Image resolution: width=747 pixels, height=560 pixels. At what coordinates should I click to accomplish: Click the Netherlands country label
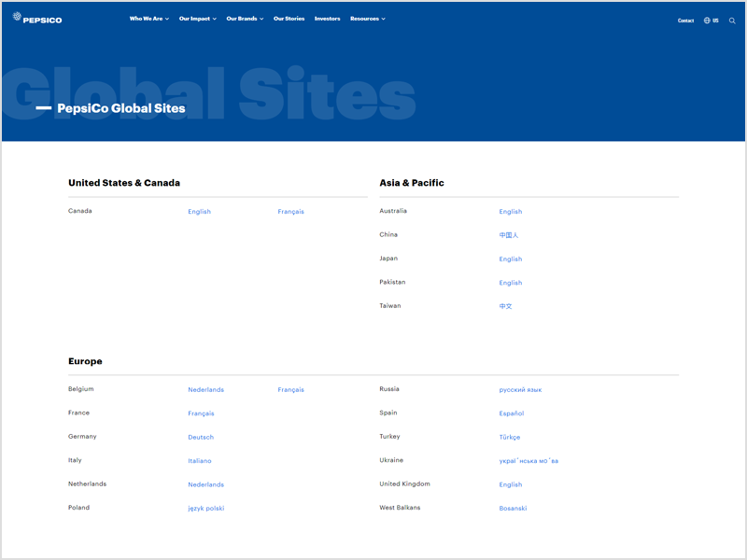coord(87,484)
